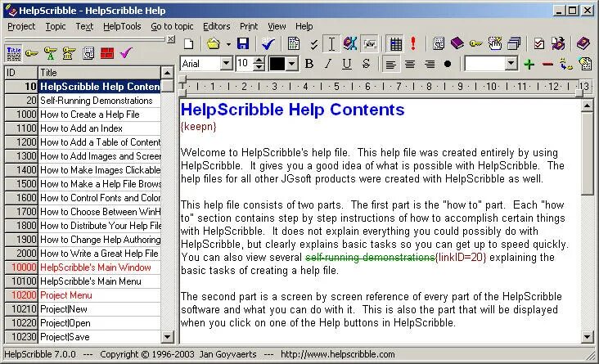Set left text alignment
Image resolution: width=599 pixels, height=364 pixels.
coord(390,64)
